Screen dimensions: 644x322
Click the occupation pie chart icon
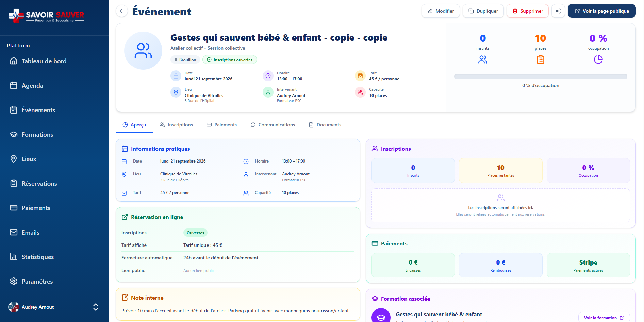598,60
